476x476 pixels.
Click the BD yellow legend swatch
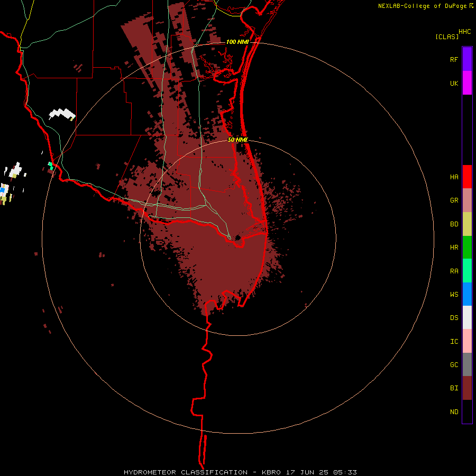pos(467,224)
